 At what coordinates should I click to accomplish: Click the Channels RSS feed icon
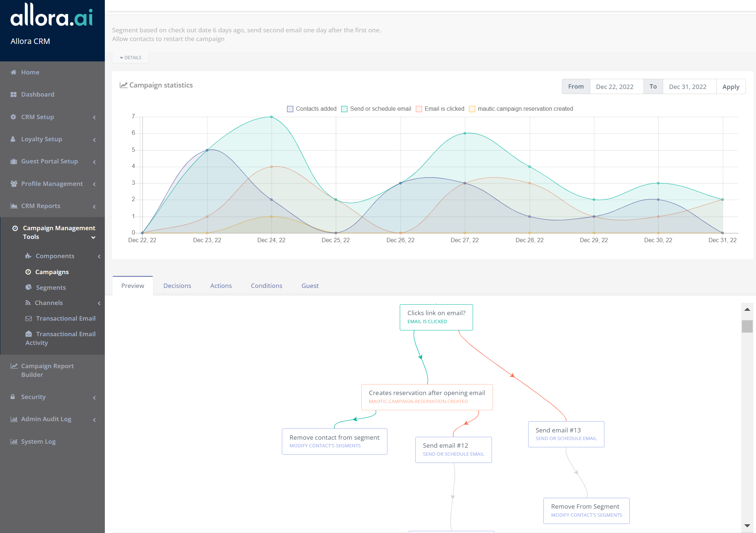(28, 303)
